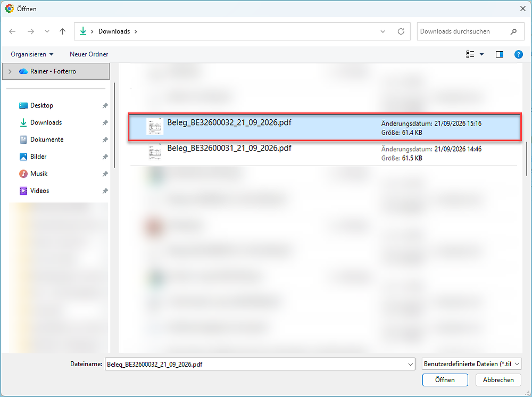532x397 pixels.
Task: Open Benutzerdefinierte Dateien file type dropdown
Action: tap(471, 364)
